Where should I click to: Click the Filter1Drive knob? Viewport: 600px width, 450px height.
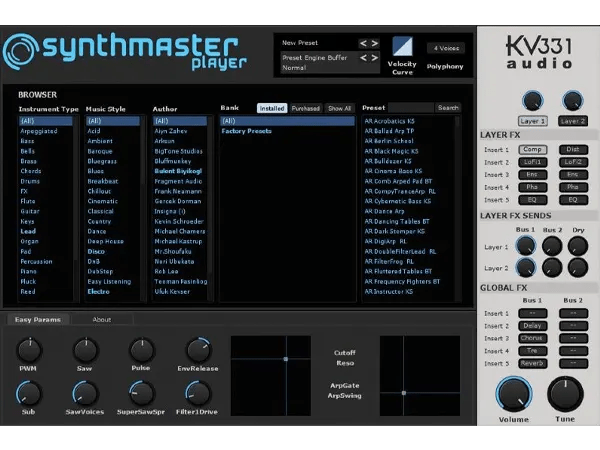point(198,393)
